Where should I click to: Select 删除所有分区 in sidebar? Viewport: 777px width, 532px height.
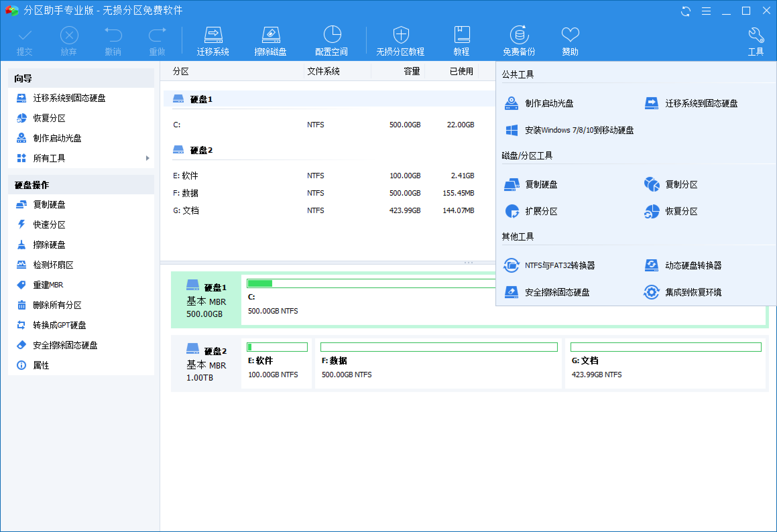pyautogui.click(x=81, y=305)
